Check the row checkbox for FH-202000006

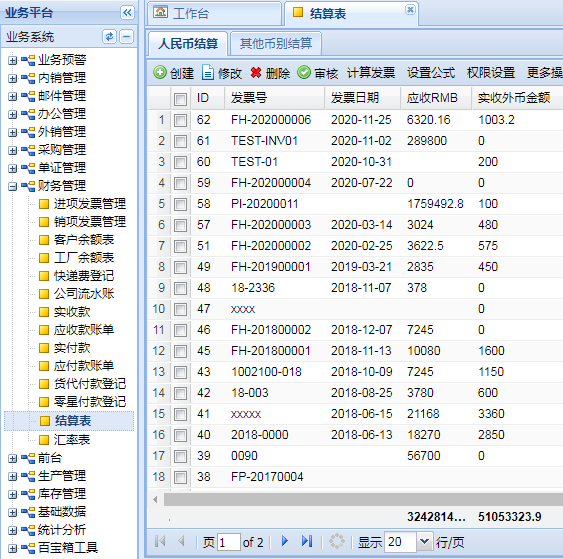(x=180, y=120)
